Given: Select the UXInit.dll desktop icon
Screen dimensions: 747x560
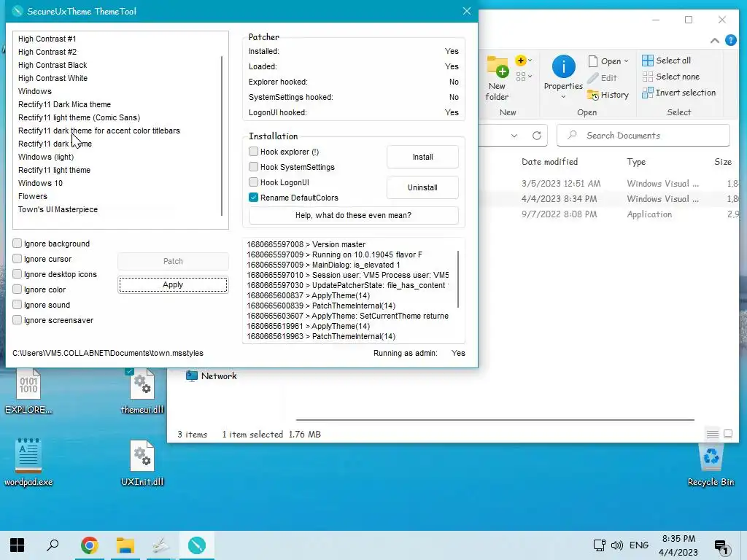Looking at the screenshot, I should click(142, 462).
